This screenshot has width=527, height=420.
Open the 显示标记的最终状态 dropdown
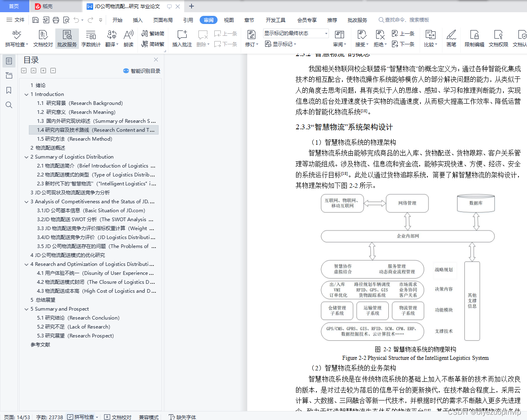pos(296,33)
